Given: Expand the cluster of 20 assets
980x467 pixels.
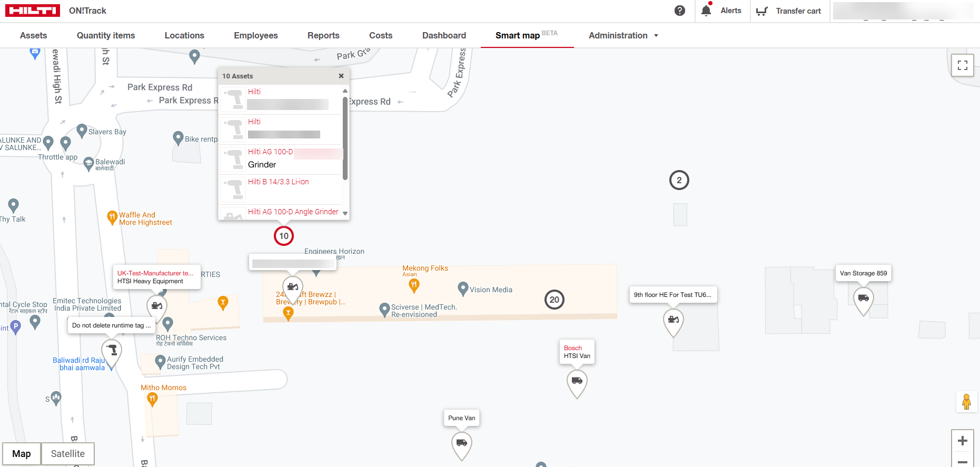Looking at the screenshot, I should [x=554, y=300].
